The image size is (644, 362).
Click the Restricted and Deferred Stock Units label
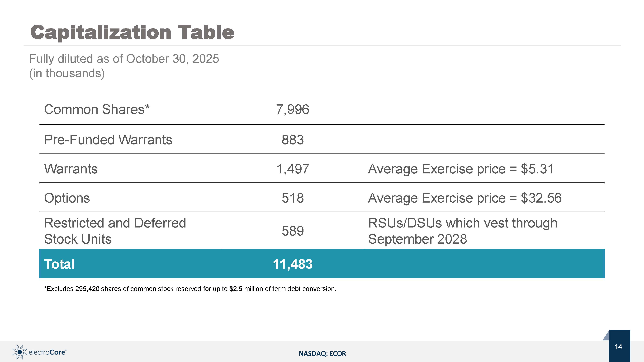pos(115,231)
